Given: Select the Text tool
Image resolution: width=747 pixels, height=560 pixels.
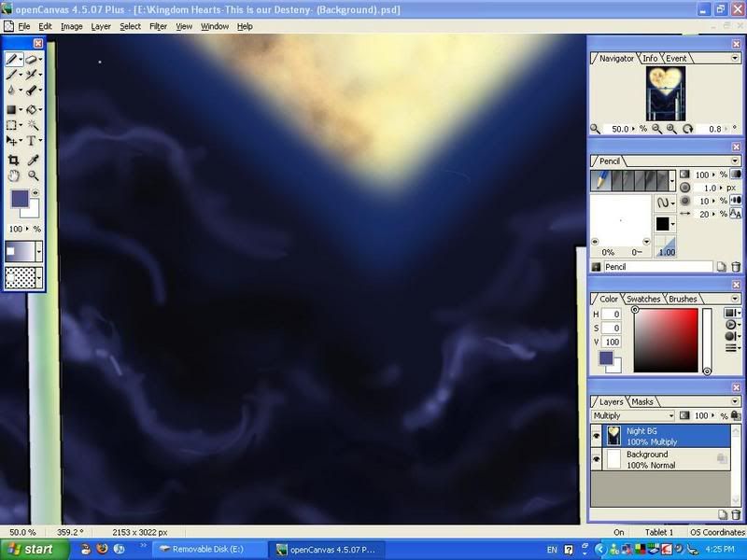Looking at the screenshot, I should (31, 141).
